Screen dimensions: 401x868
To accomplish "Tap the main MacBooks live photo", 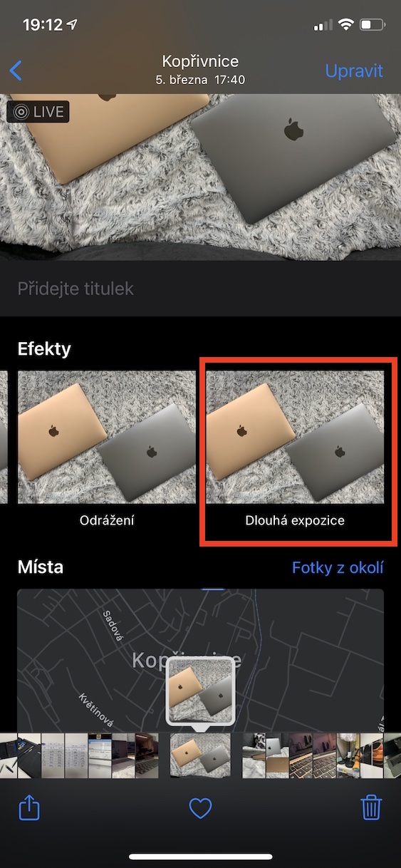I will pyautogui.click(x=200, y=177).
